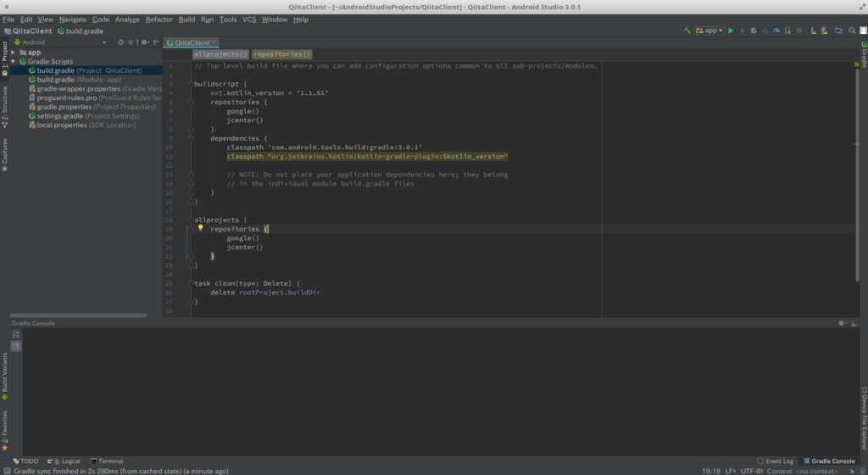Screen dimensions: 868x475
Task: Open the Project Structure icon
Action: 838,31
